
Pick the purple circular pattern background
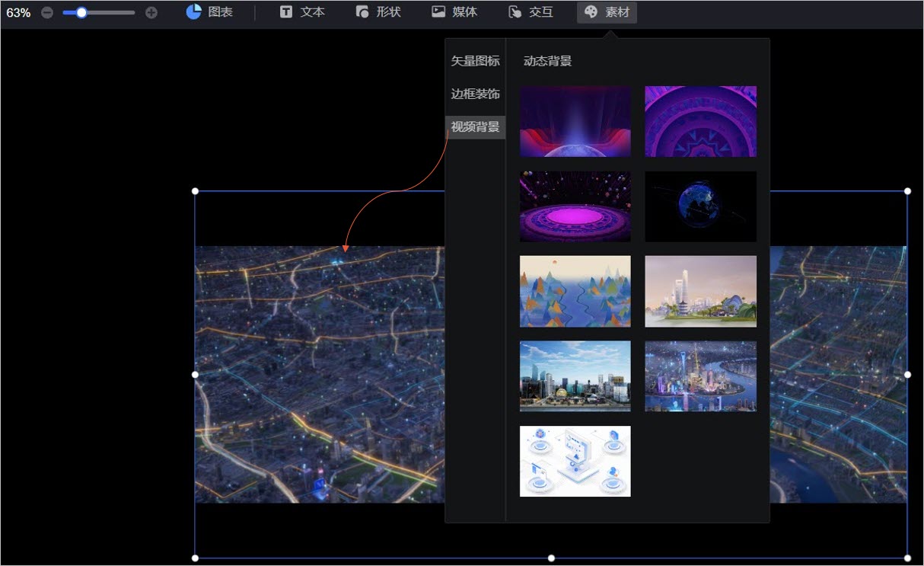click(700, 121)
